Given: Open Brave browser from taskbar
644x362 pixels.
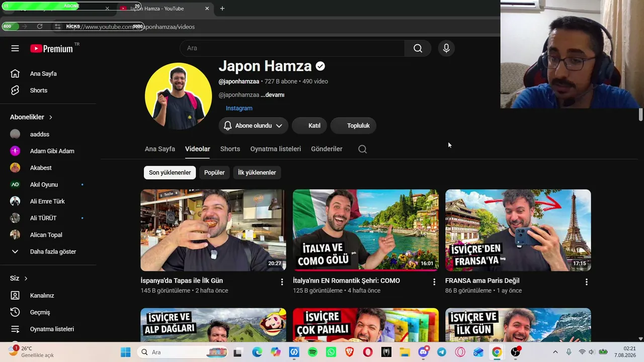Looking at the screenshot, I should point(349,352).
